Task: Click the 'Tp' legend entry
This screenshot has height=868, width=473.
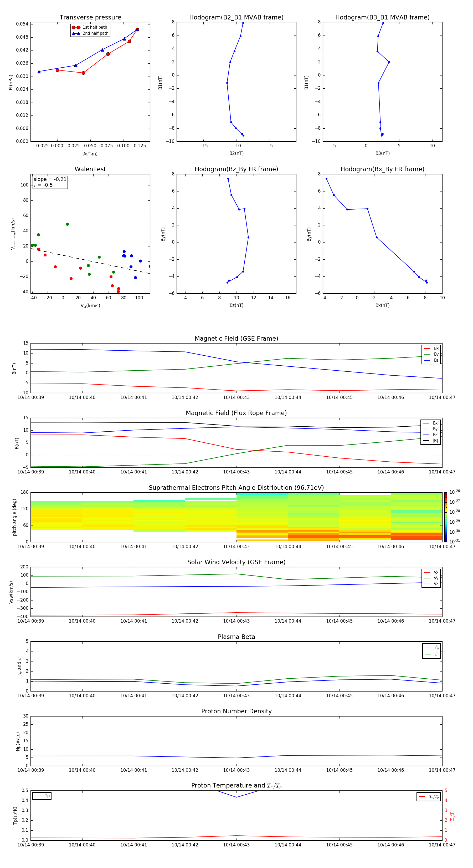Action: [42, 796]
